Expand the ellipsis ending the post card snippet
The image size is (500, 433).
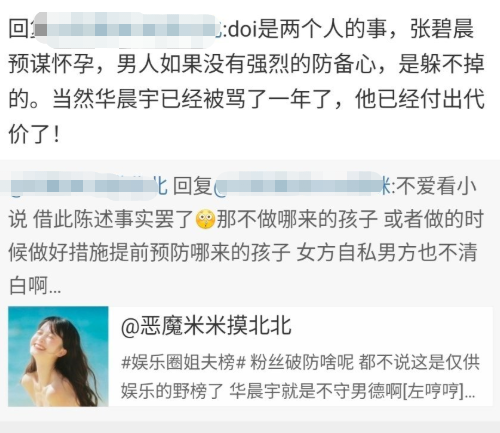click(x=469, y=392)
